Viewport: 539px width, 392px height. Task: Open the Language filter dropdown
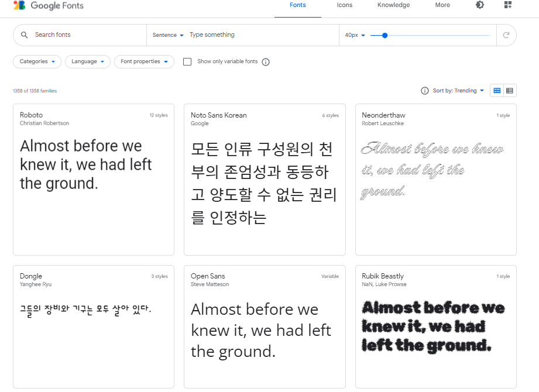point(88,62)
